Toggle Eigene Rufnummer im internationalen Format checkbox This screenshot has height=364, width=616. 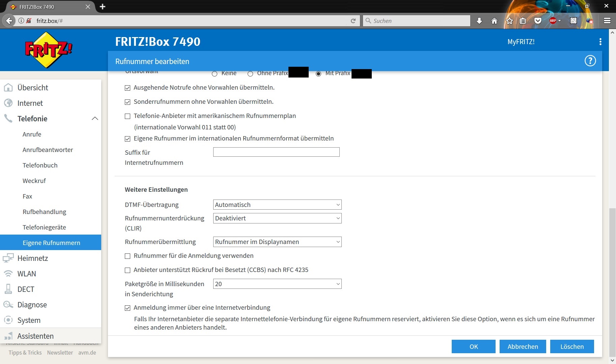point(128,139)
